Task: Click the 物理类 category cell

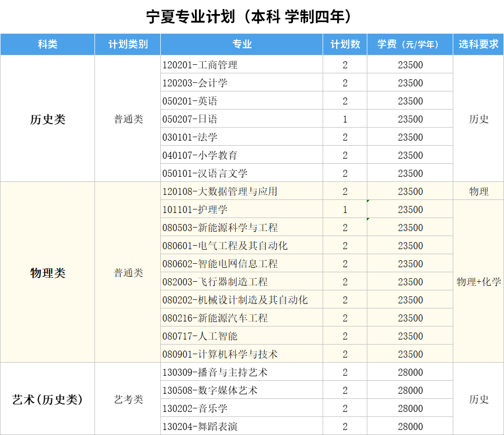Action: (48, 273)
